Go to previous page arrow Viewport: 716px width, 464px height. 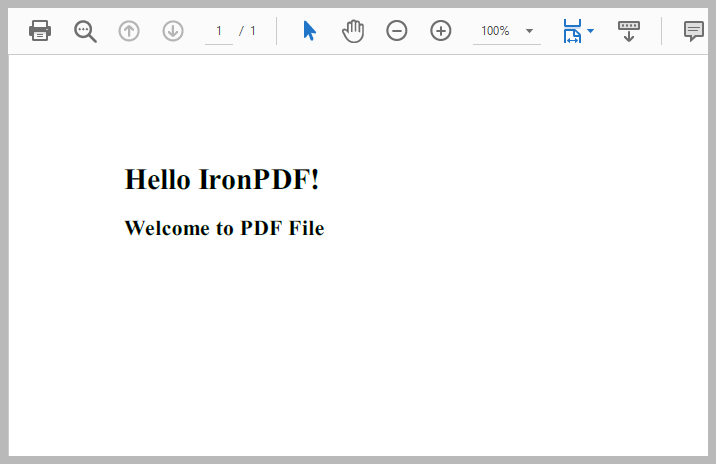pyautogui.click(x=129, y=31)
